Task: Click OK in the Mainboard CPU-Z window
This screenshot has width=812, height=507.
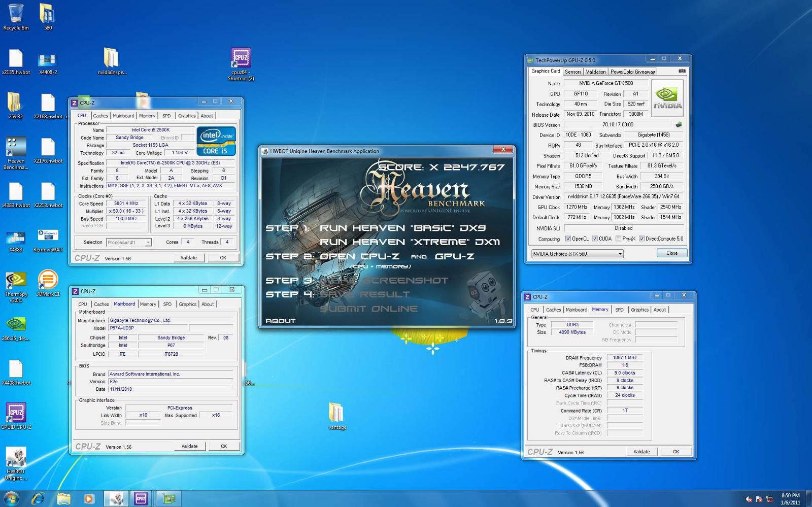Action: click(224, 446)
